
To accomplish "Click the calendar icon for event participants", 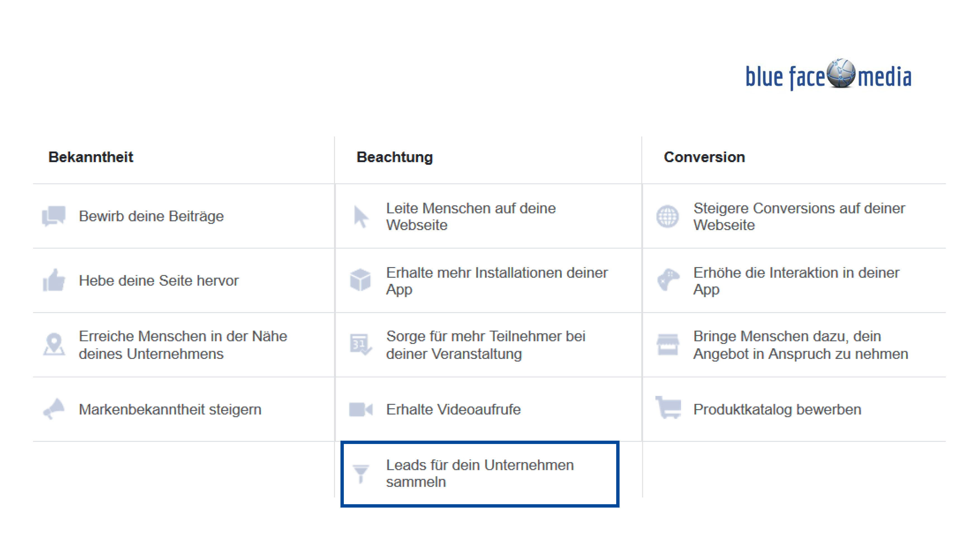I will click(x=361, y=344).
